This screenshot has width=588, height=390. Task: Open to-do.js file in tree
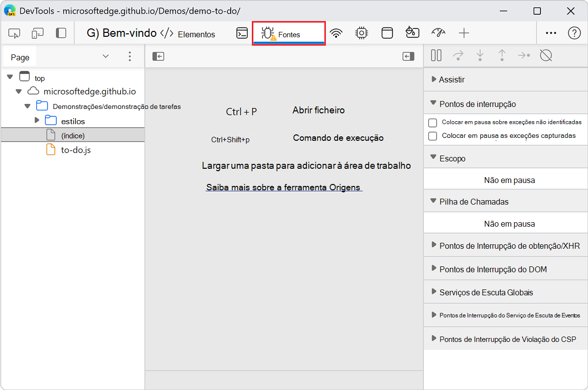[x=75, y=150]
